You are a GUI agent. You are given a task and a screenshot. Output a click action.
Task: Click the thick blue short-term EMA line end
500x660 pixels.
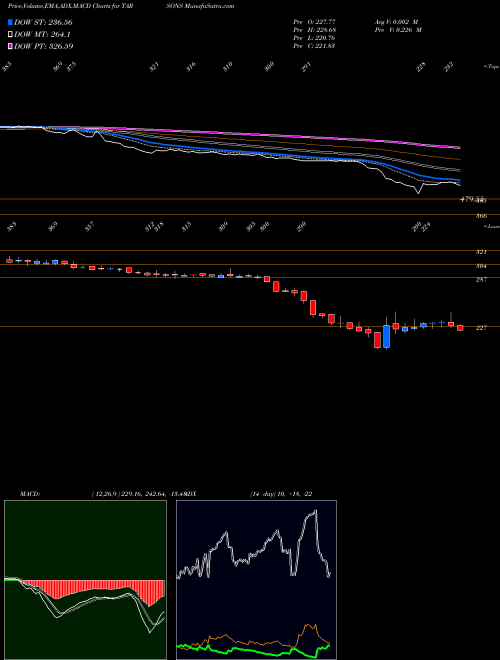[458, 181]
